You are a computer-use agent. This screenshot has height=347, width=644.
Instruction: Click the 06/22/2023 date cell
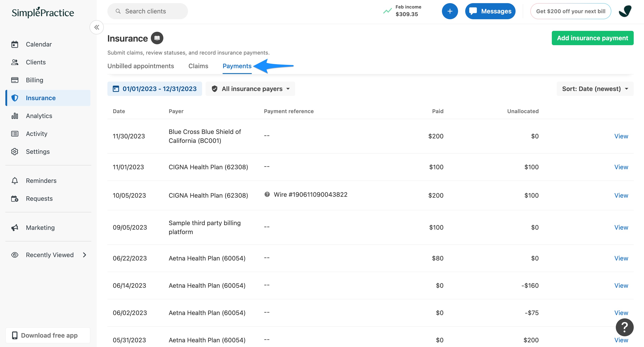coord(130,258)
